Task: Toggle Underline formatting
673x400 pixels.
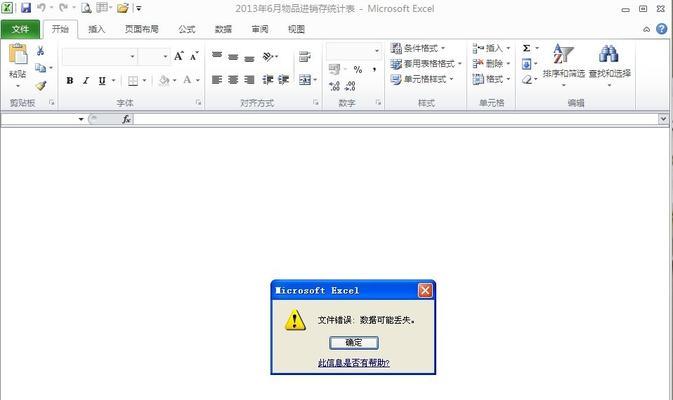Action: coord(102,80)
